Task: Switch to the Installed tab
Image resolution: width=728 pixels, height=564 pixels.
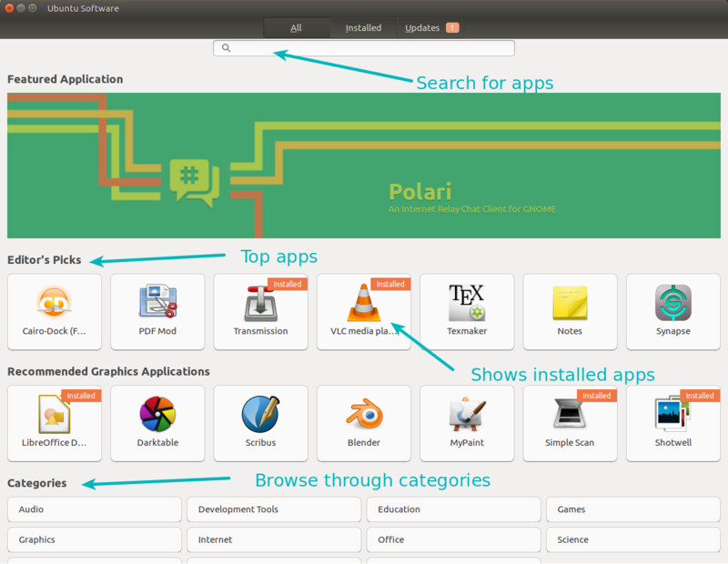Action: tap(363, 27)
